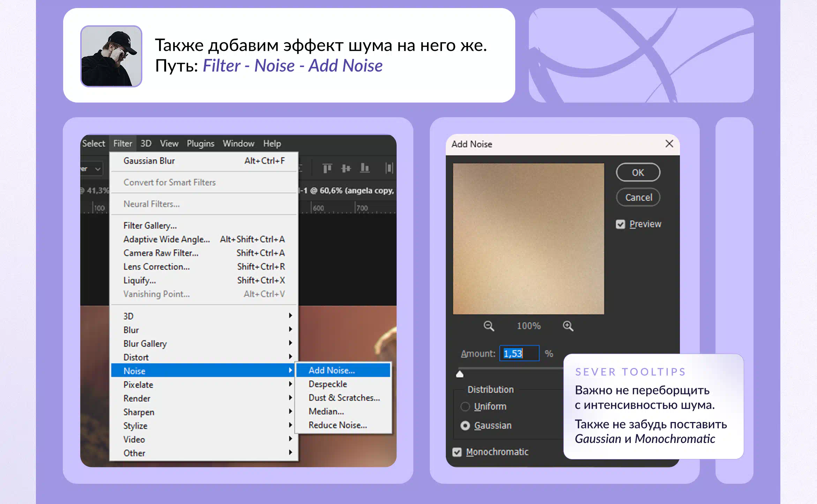Screen dimensions: 817x504
Task: Click the align bottom edges icon
Action: click(365, 168)
